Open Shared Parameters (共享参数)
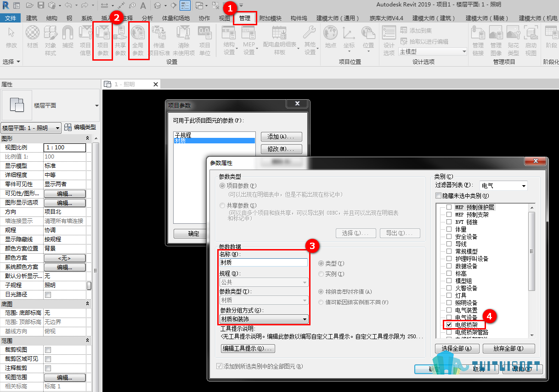Image resolution: width=559 pixels, height=392 pixels. [120, 40]
